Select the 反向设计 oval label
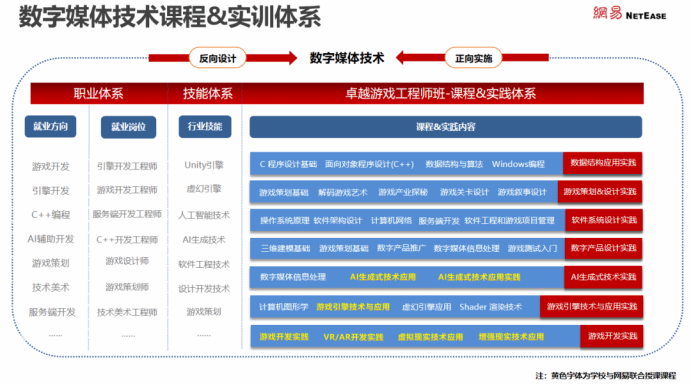 pos(218,58)
